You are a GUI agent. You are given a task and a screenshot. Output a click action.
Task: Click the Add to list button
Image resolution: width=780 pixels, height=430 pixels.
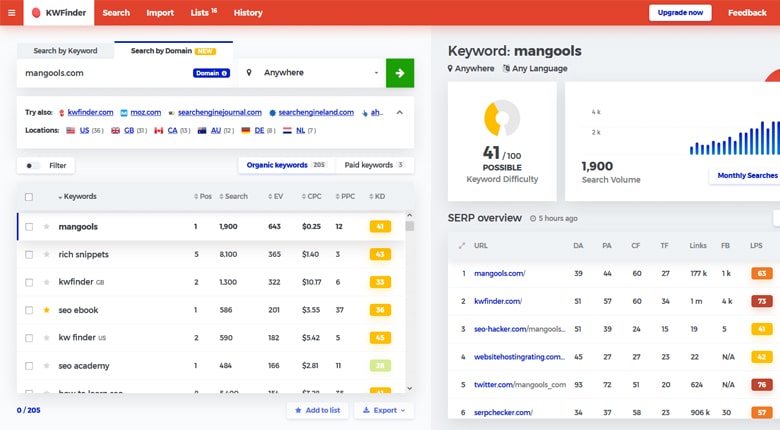pos(317,410)
